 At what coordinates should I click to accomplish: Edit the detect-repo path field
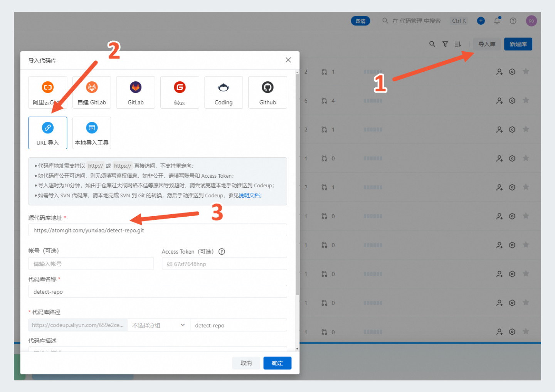[x=239, y=325]
